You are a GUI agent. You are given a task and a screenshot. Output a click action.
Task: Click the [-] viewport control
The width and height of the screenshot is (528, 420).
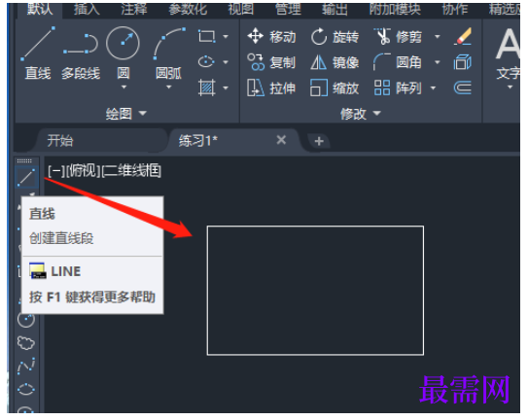click(56, 171)
